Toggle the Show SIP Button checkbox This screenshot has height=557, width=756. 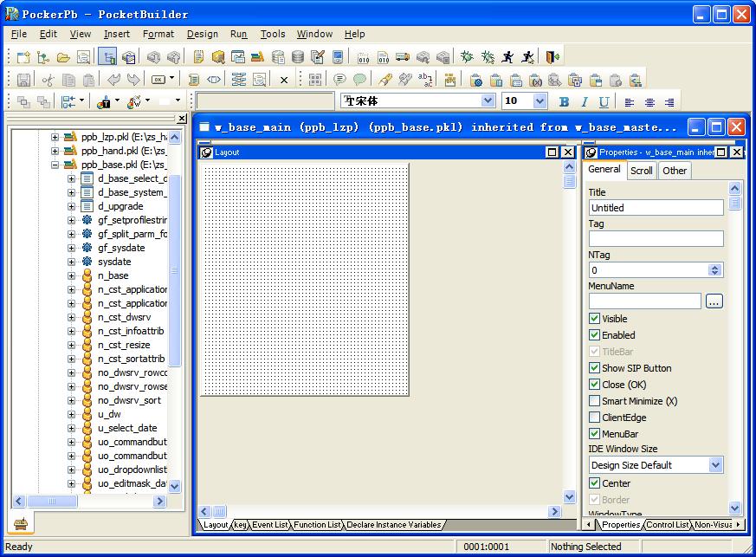point(594,368)
